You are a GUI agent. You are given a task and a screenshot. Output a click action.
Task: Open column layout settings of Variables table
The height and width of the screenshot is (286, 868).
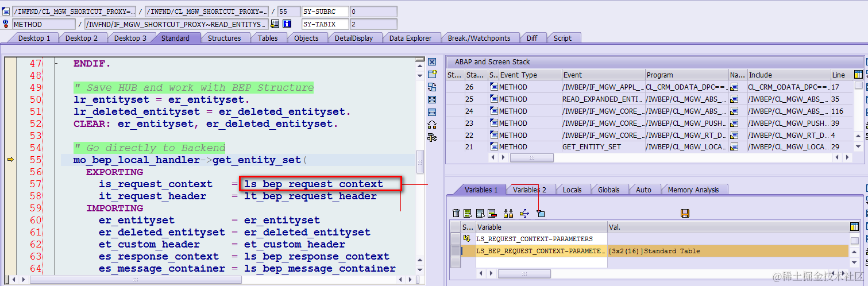(x=854, y=227)
